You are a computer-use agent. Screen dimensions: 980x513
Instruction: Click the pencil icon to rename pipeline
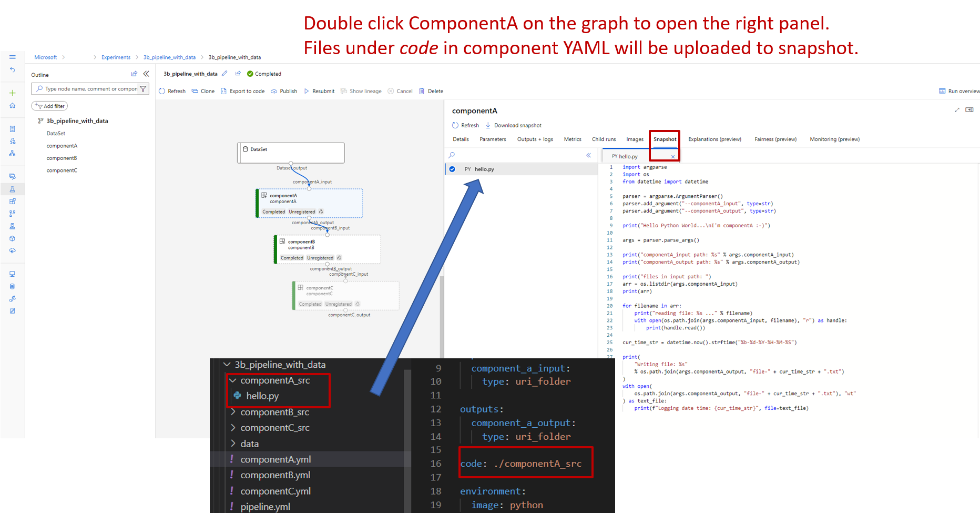[x=224, y=74]
